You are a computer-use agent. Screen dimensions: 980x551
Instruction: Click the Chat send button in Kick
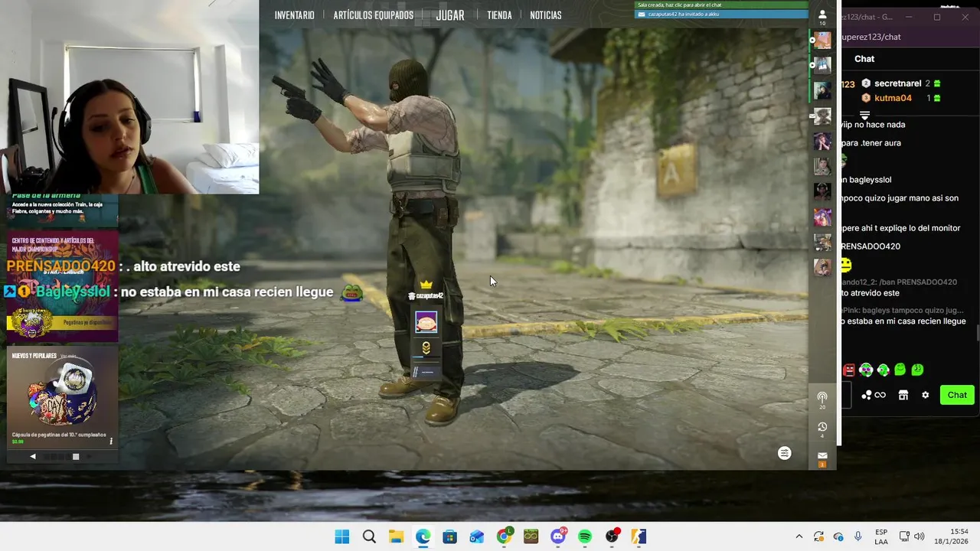(x=957, y=395)
